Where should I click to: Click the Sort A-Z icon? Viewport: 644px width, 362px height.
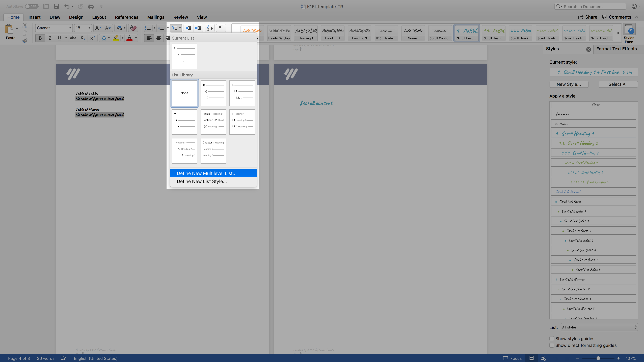click(210, 28)
